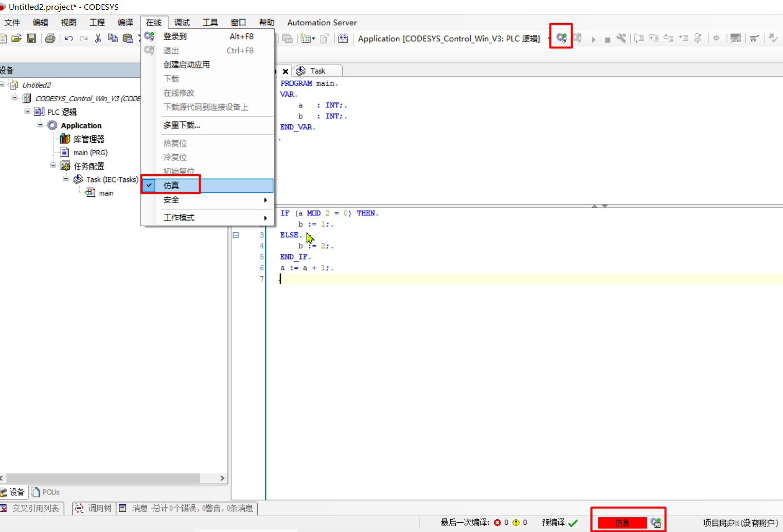Open the 交叉引用列表 tab

[x=31, y=508]
